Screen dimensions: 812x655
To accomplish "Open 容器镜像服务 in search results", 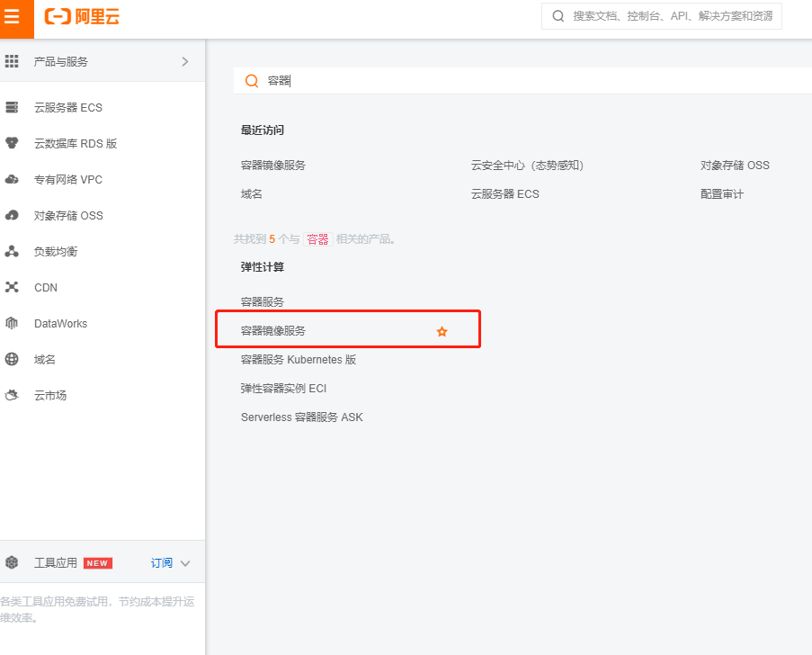I will [x=272, y=330].
